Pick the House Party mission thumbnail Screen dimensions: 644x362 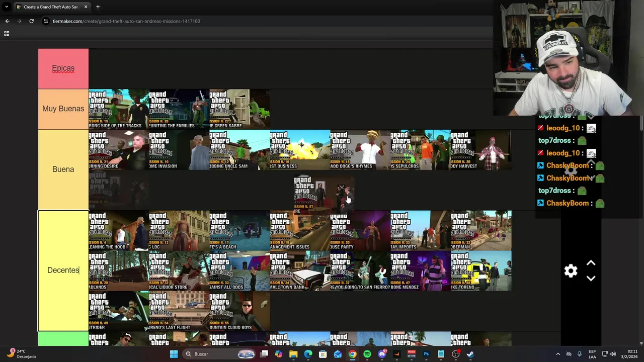click(x=360, y=231)
